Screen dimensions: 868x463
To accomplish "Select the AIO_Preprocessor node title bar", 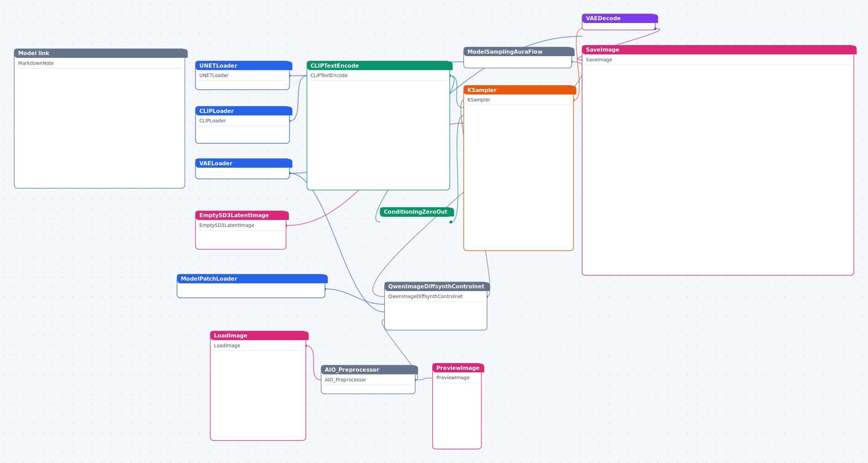I will coord(370,370).
